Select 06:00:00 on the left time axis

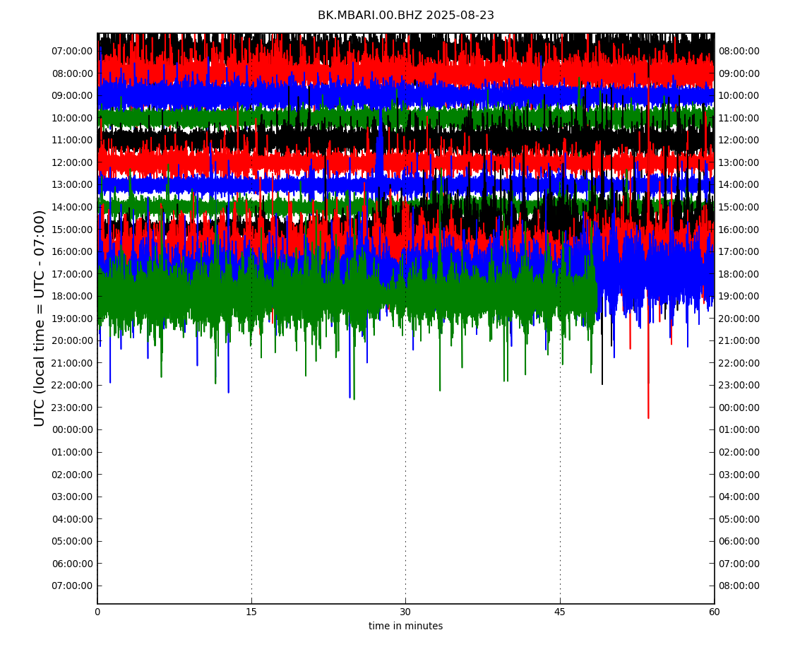(x=73, y=564)
